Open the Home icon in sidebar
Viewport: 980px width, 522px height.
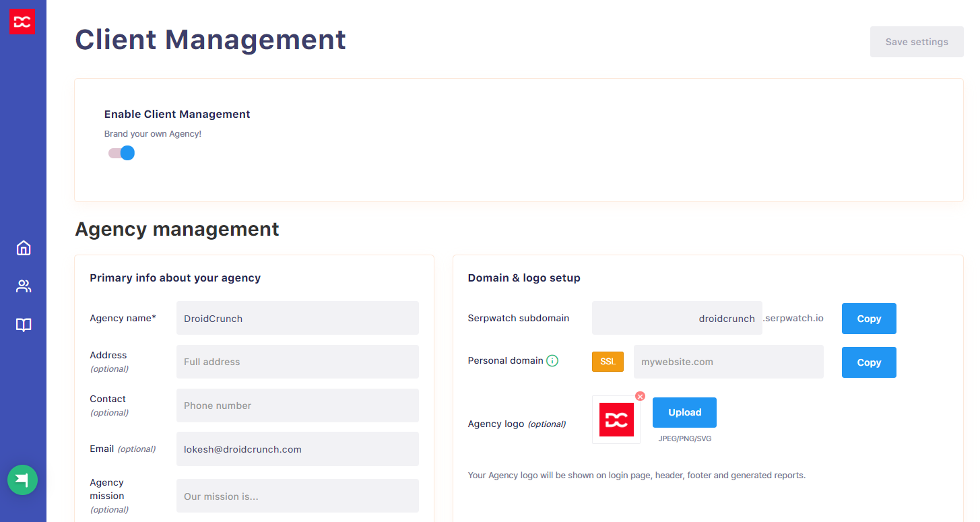tap(24, 248)
